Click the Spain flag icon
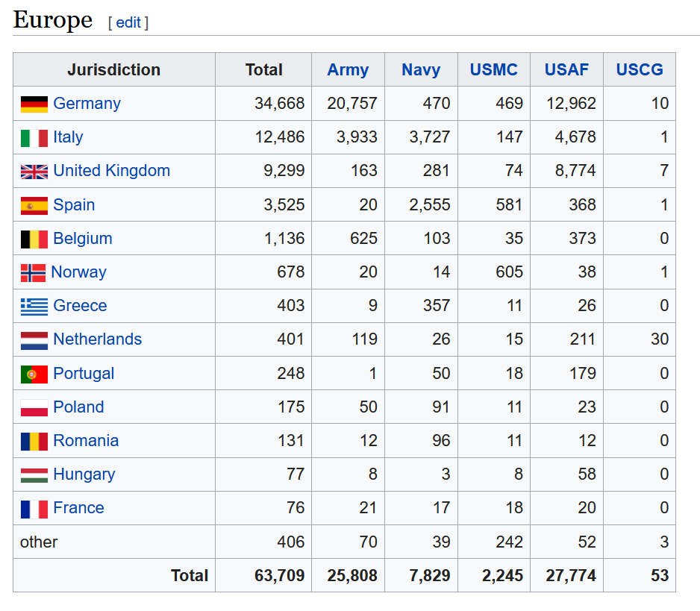This screenshot has height=611, width=700. click(x=34, y=205)
